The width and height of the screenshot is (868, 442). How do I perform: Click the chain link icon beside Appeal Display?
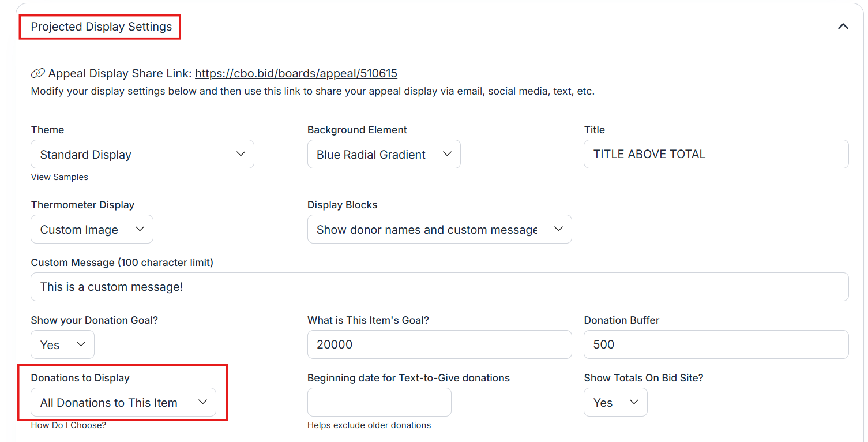[37, 73]
